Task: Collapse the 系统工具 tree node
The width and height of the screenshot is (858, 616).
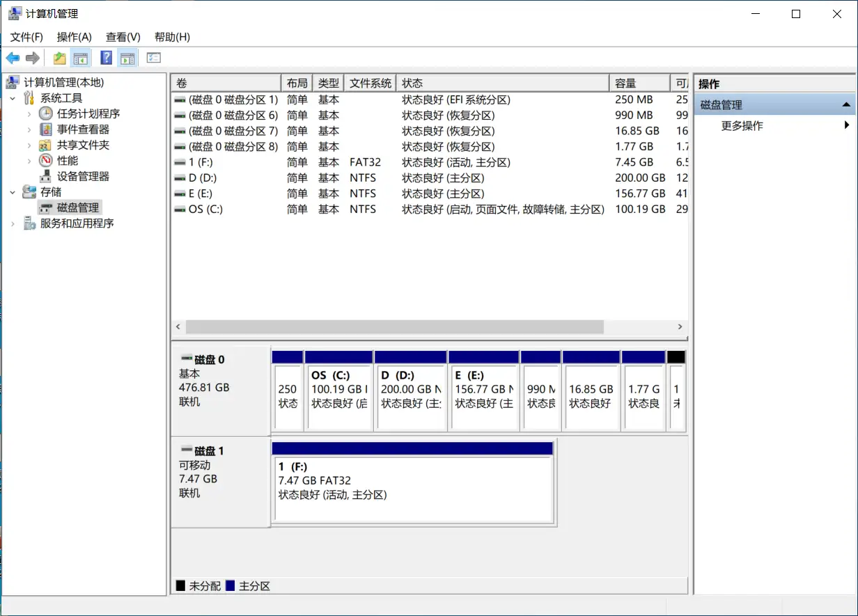Action: pos(13,98)
